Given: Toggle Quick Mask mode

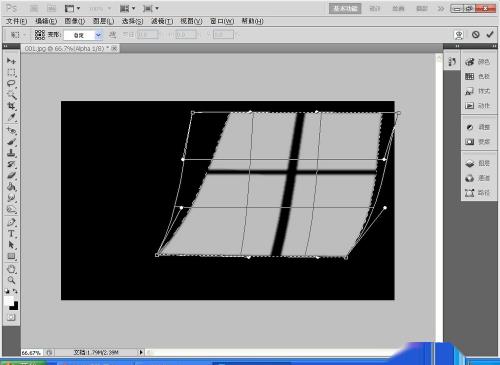Looking at the screenshot, I should click(x=11, y=317).
